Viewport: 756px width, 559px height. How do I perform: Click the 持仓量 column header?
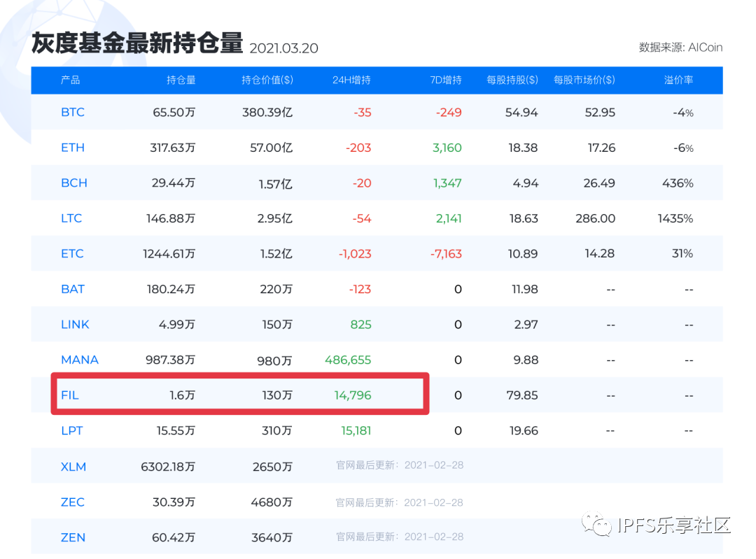[182, 80]
